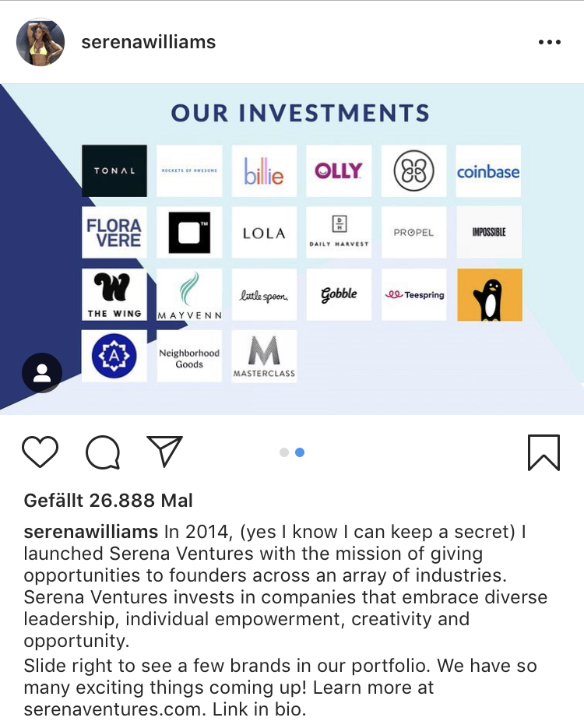
Task: Tap the yellow penguin logo tile
Action: (490, 295)
